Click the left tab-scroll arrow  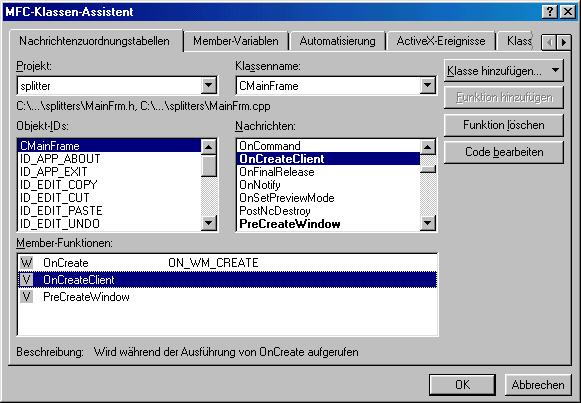click(549, 42)
